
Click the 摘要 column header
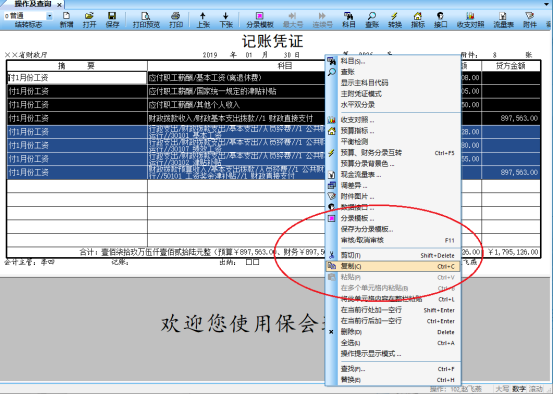tap(77, 66)
